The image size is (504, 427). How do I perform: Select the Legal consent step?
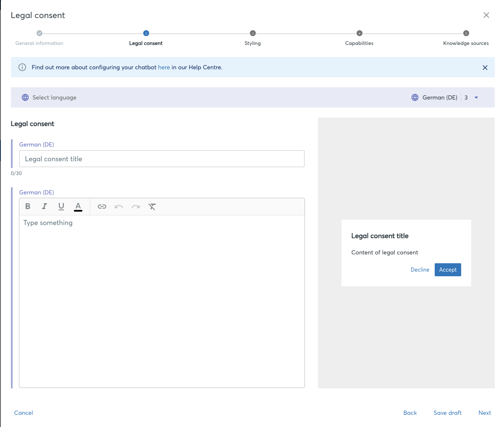coord(146,38)
